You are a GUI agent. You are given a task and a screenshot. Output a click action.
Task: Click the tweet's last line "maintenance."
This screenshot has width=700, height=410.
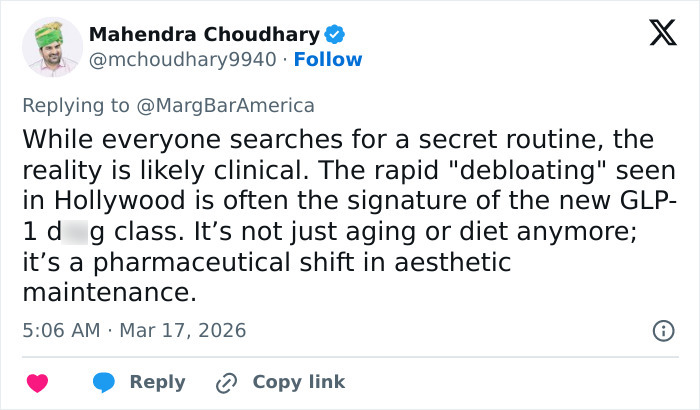pos(105,294)
